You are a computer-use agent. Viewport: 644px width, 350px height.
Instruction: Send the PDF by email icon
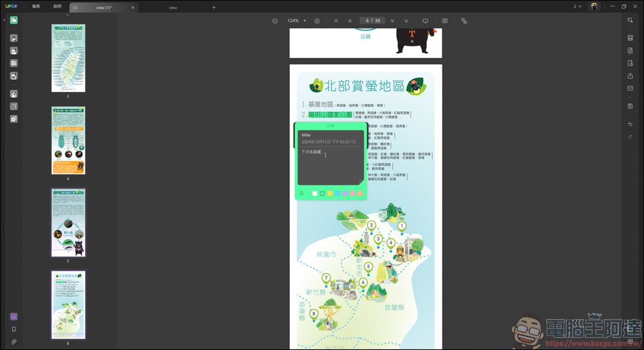[630, 88]
